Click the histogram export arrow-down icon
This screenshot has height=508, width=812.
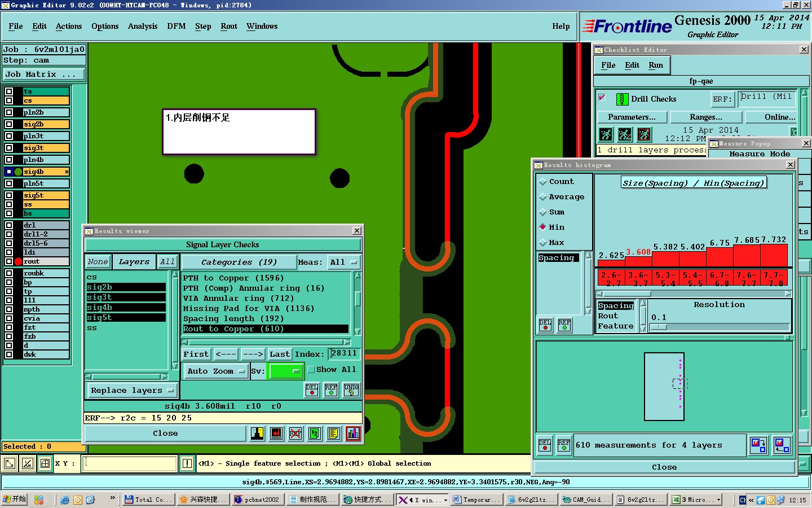pyautogui.click(x=758, y=445)
